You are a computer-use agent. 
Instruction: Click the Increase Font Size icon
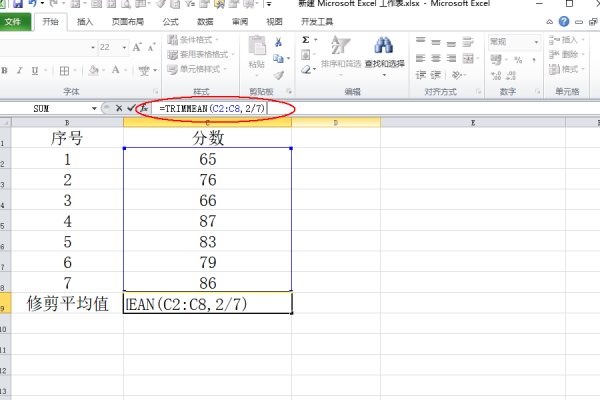137,47
